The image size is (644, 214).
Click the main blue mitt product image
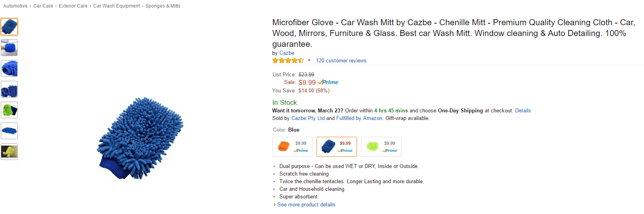tap(140, 138)
